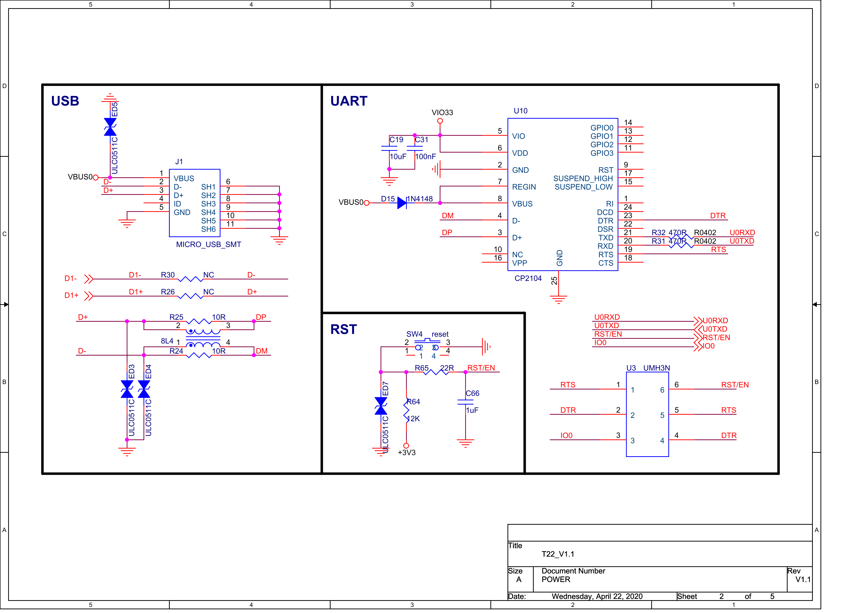Click the R31 470R resistor symbol
Image resolution: width=868 pixels, height=613 pixels.
[681, 246]
